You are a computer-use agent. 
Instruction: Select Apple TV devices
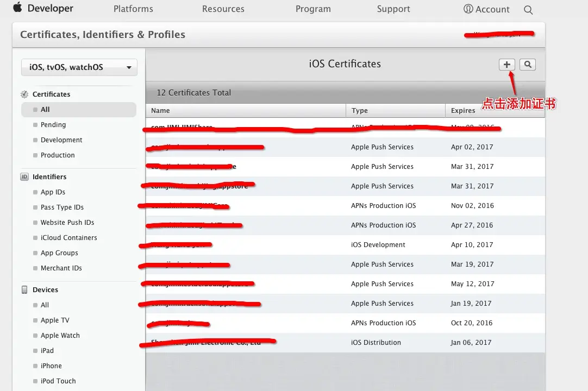pyautogui.click(x=55, y=320)
